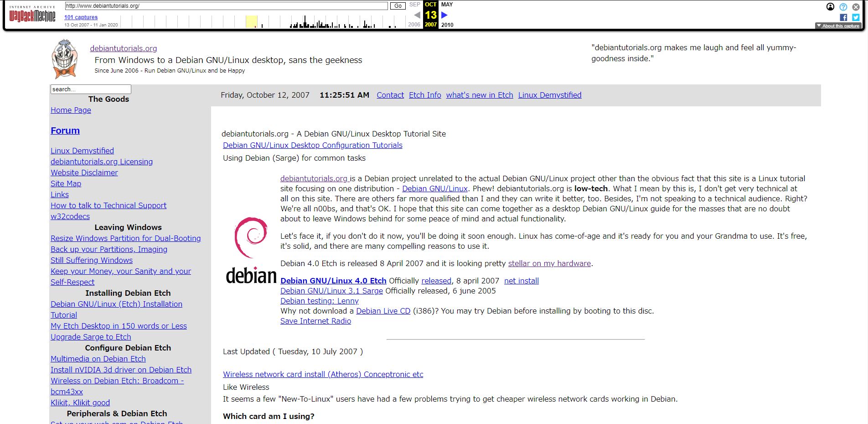Share capture via Twitter icon
Screen dimensions: 868x424
[x=856, y=17]
